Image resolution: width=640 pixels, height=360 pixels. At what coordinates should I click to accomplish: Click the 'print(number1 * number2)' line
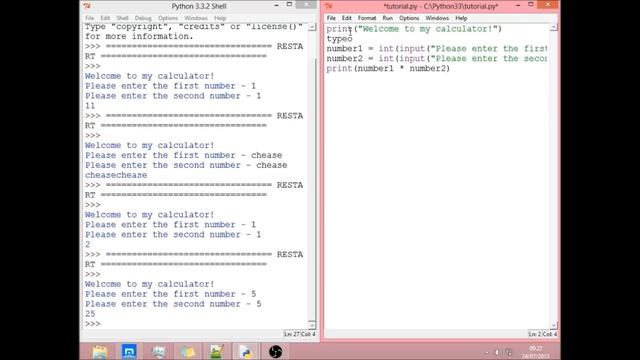[x=388, y=68]
